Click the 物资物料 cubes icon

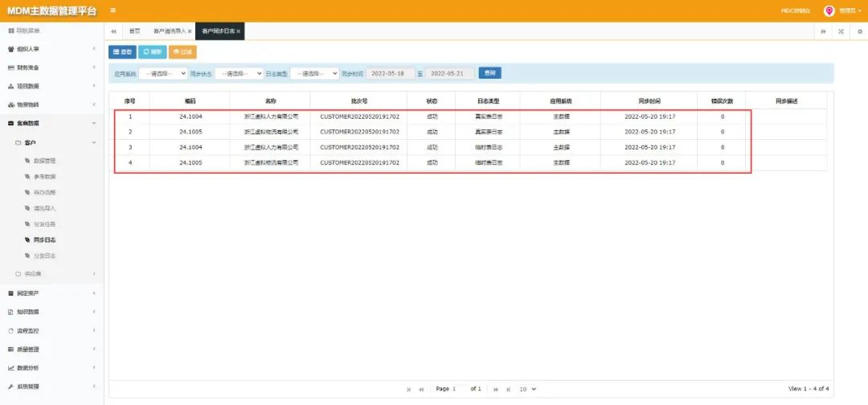[x=10, y=104]
